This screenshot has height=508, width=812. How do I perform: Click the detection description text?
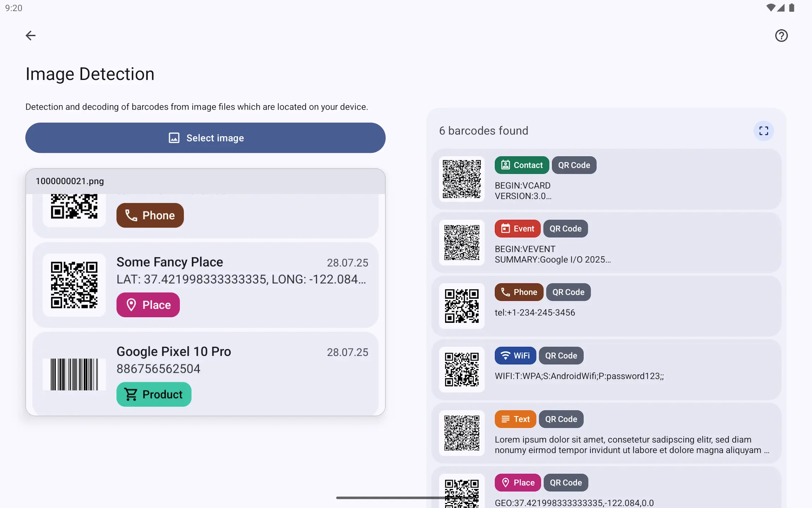[197, 107]
